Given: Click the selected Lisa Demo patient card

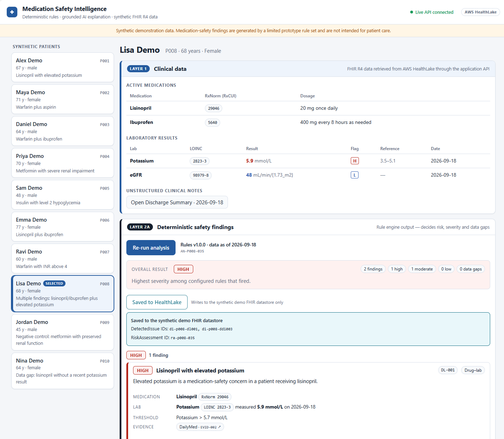Looking at the screenshot, I should coord(63,293).
